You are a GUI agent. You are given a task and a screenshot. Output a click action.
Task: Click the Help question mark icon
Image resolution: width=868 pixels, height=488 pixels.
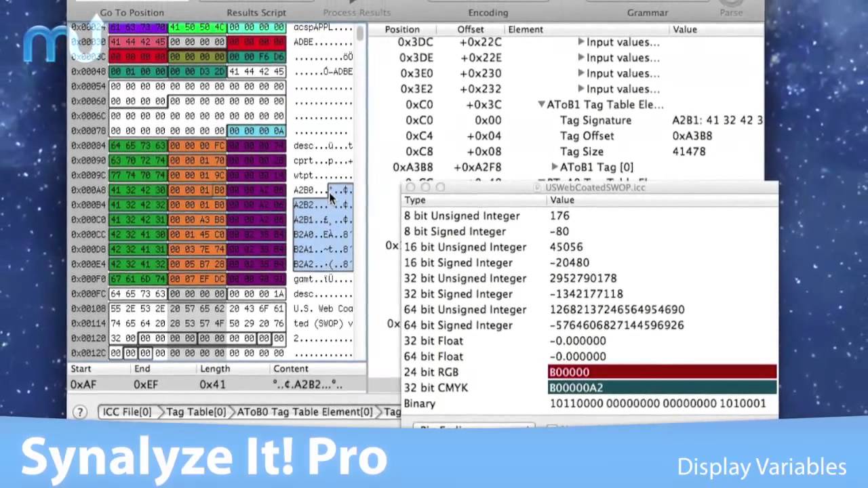(x=79, y=411)
